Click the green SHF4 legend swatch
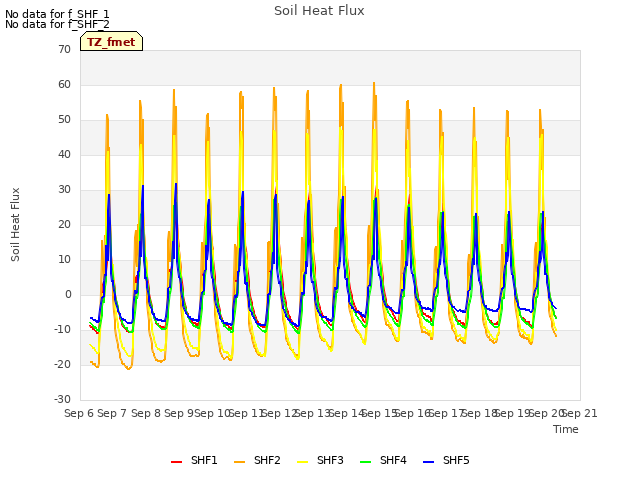 coord(366,462)
